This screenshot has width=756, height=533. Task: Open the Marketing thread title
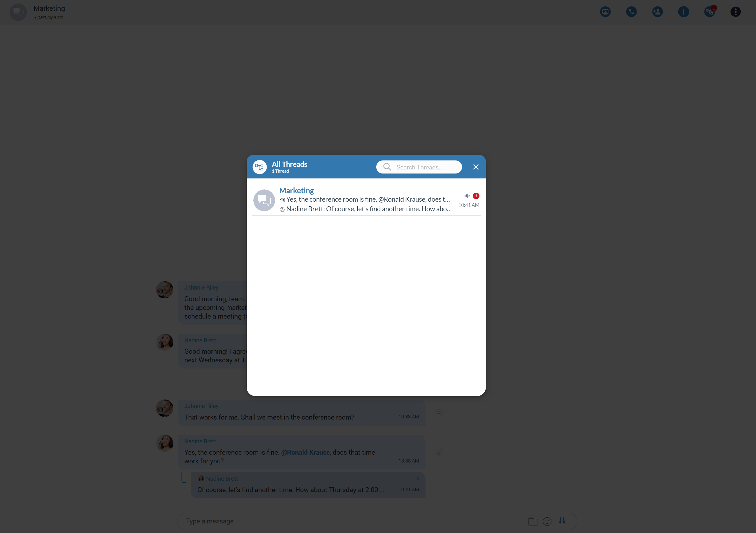tap(296, 190)
